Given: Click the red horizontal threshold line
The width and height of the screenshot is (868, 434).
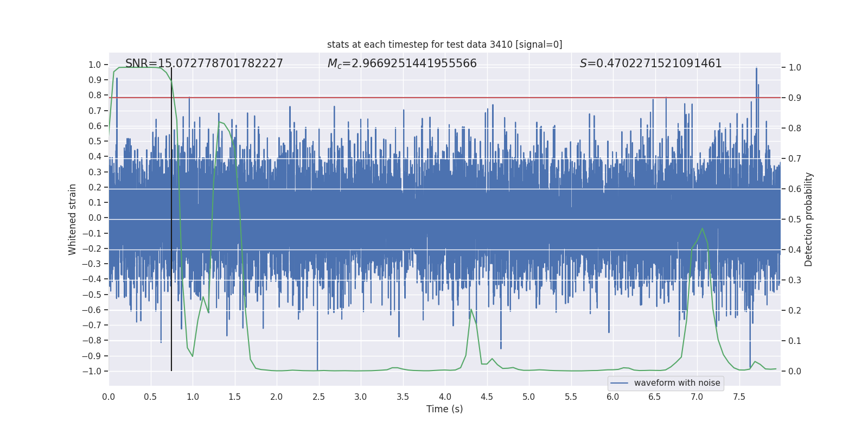Looking at the screenshot, I should click(x=445, y=98).
